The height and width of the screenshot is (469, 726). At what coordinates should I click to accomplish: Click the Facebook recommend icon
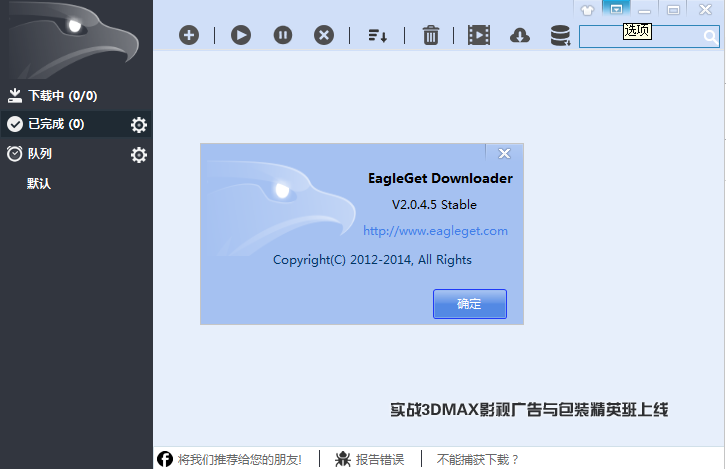165,459
